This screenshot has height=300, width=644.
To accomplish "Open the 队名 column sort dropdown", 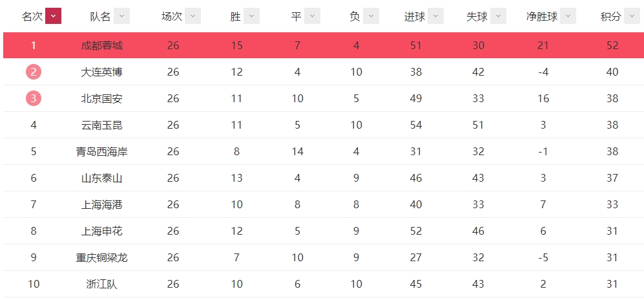I will [x=121, y=16].
